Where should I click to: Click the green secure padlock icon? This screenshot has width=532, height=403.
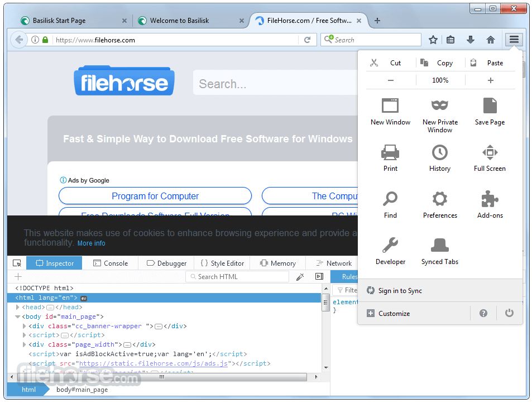45,40
